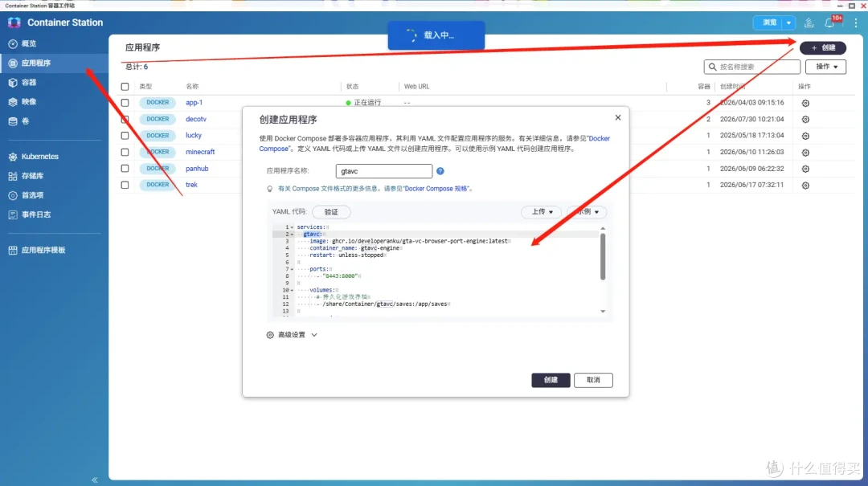Click the YAML editor scroll-up arrow
This screenshot has width=868, height=486.
(603, 228)
